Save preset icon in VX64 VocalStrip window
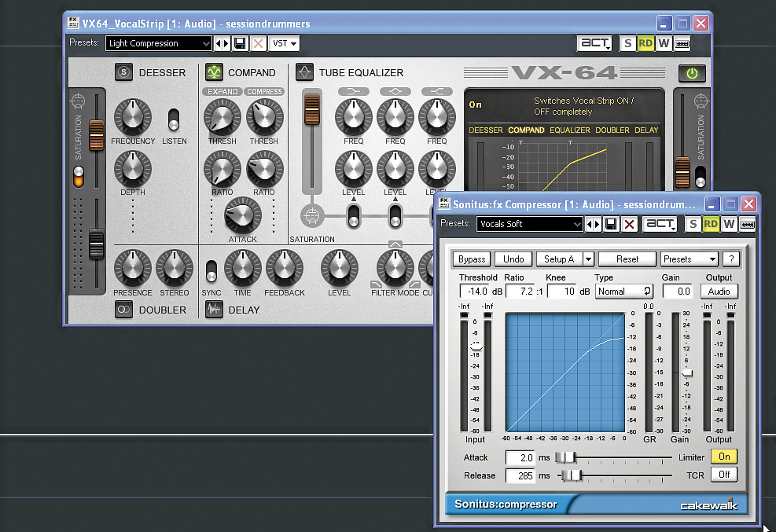The image size is (776, 532). tap(240, 43)
